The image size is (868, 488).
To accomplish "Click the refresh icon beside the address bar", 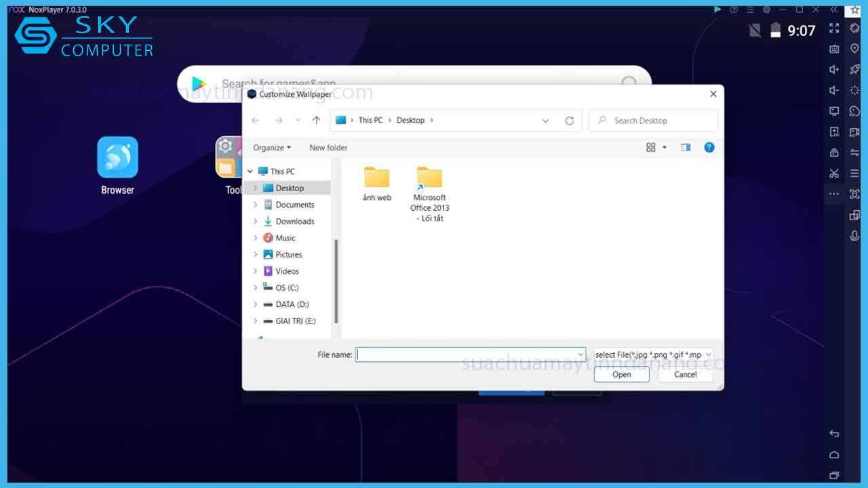I will click(570, 121).
